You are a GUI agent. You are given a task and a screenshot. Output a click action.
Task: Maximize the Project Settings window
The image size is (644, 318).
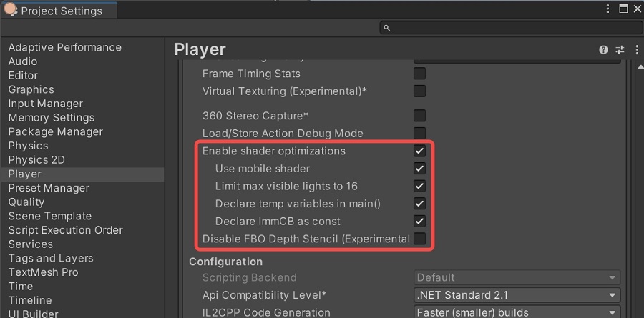623,10
